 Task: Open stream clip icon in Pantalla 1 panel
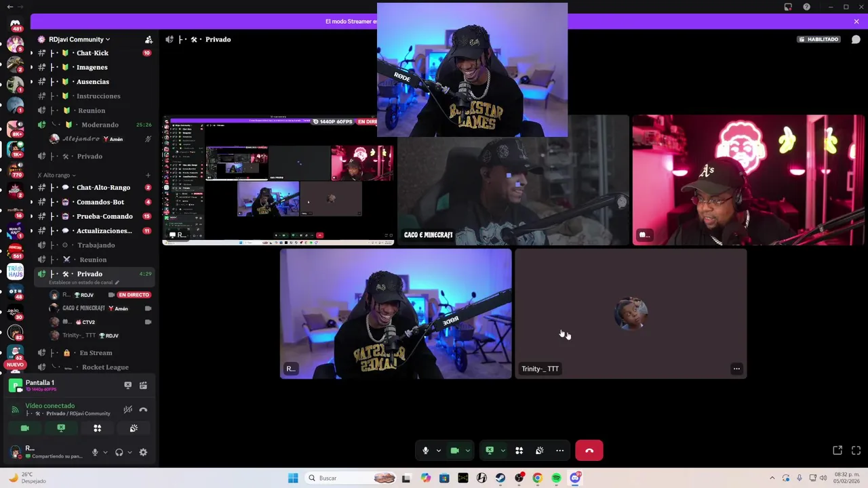point(143,385)
